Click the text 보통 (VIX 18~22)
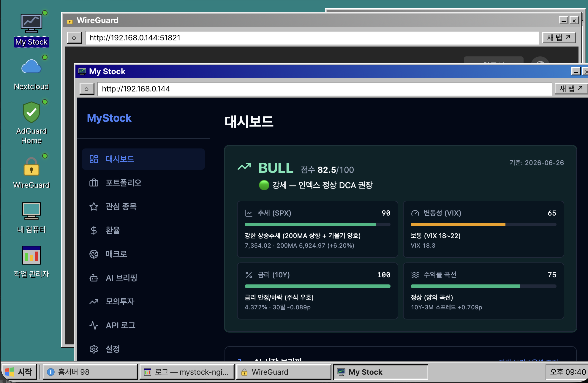 point(436,236)
